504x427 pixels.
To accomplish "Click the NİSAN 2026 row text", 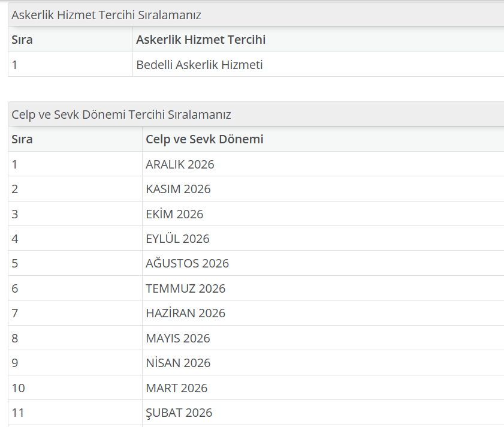I will point(178,363).
